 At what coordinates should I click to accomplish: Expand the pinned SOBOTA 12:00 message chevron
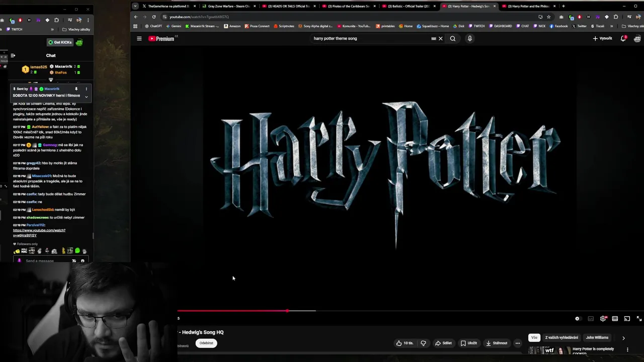click(86, 97)
